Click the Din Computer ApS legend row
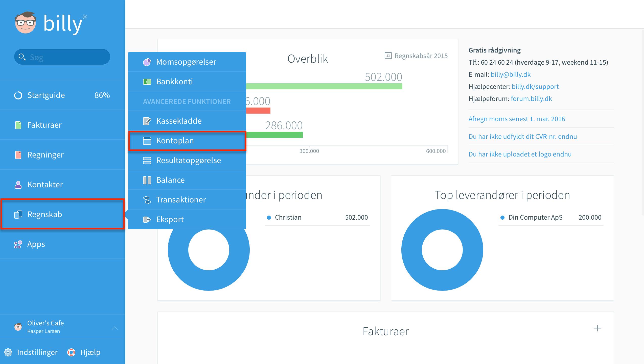Screen dimensions: 644x364 coord(551,217)
